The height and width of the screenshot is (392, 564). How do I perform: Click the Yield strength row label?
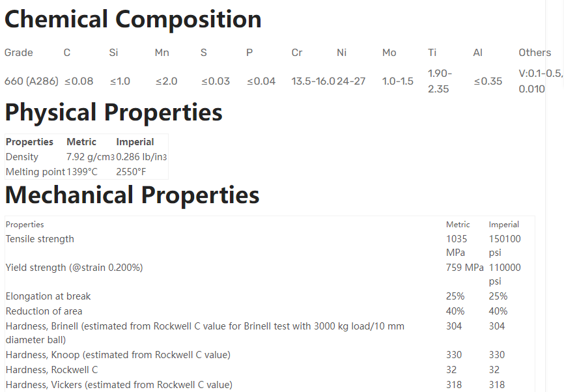74,268
